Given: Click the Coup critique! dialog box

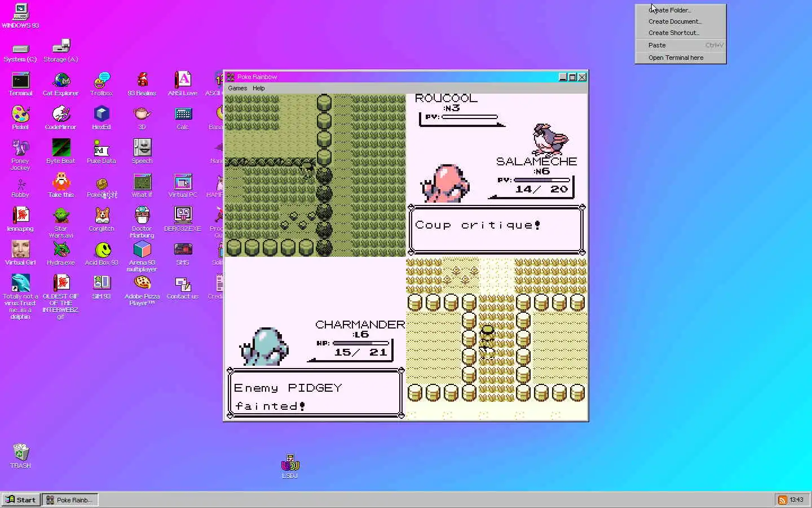Looking at the screenshot, I should [x=497, y=230].
